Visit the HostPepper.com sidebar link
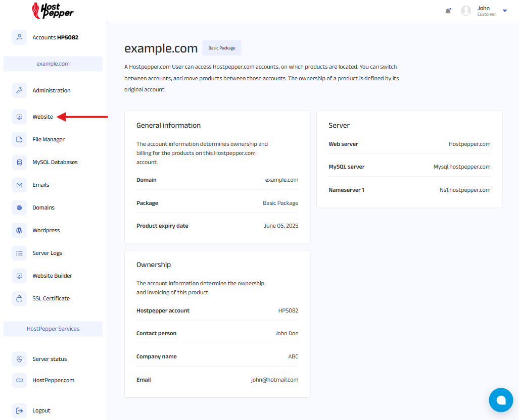519x420 pixels. click(53, 380)
